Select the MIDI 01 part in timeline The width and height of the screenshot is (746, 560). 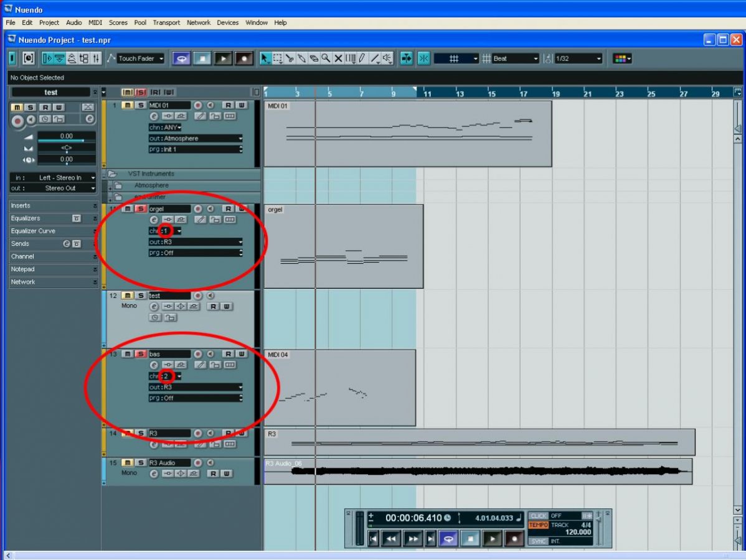tap(408, 134)
